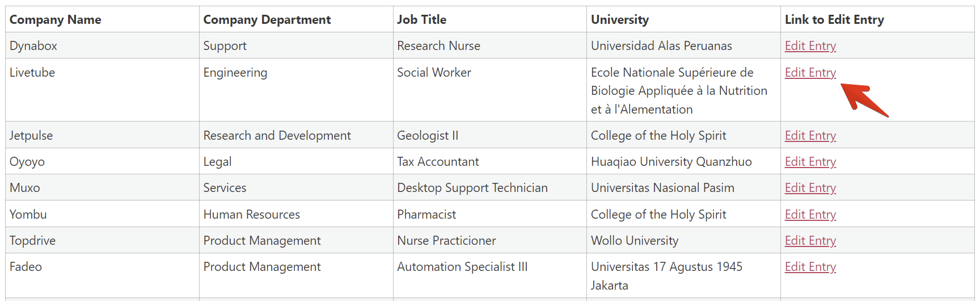
Task: Click the Company Department column header
Action: (x=267, y=20)
